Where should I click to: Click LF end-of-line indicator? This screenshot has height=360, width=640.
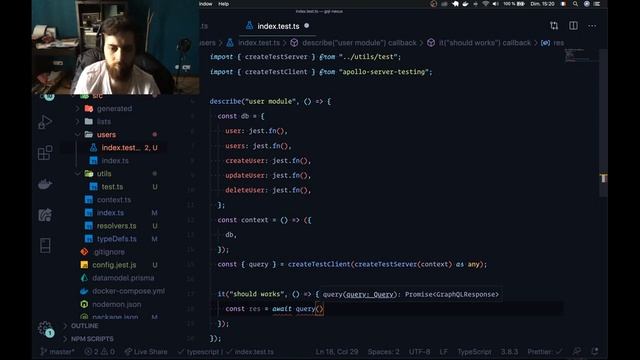point(443,351)
